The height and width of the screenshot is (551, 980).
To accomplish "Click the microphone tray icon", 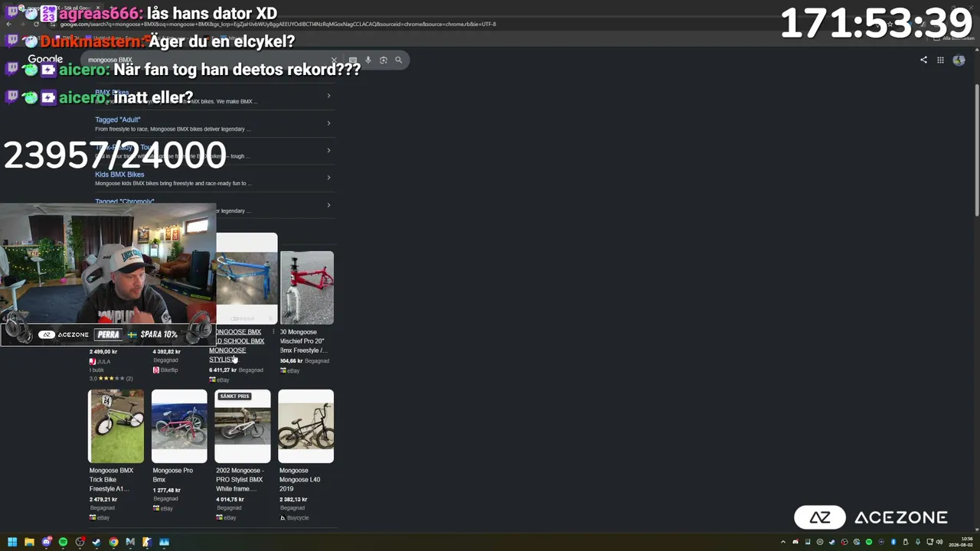I will point(918,542).
